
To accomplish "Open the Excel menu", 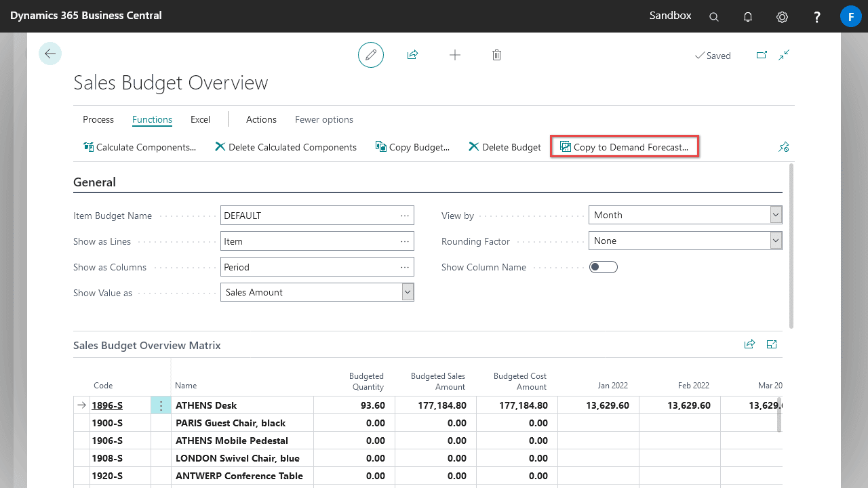I will [200, 119].
